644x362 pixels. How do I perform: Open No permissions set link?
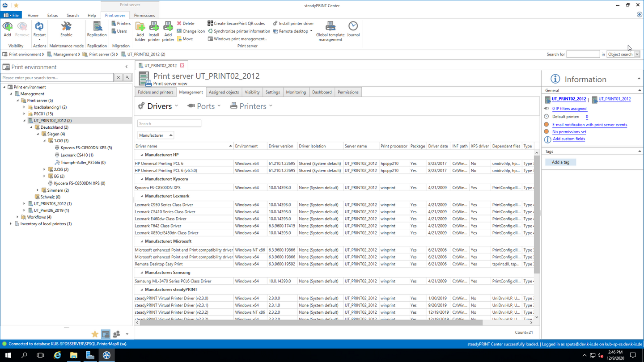569,132
